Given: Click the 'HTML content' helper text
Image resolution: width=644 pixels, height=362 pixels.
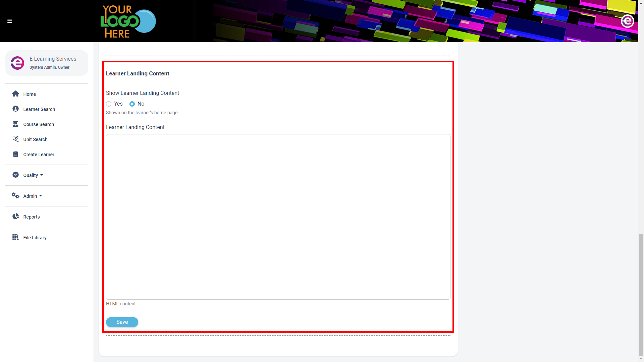Looking at the screenshot, I should (121, 304).
